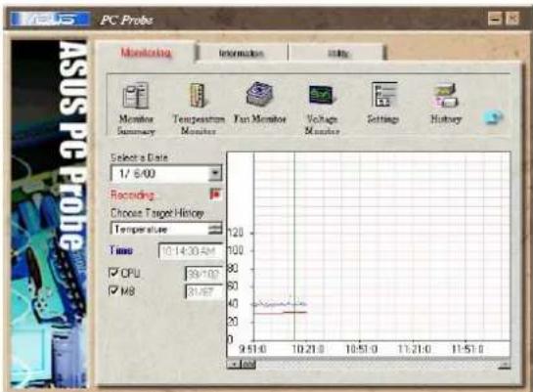Close the PC Probe window

[512, 19]
